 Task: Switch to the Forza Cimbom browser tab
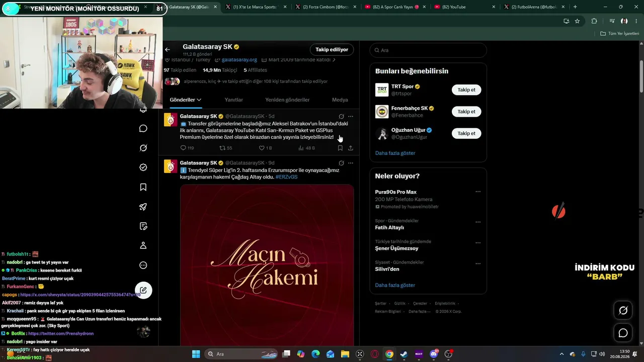click(x=324, y=7)
